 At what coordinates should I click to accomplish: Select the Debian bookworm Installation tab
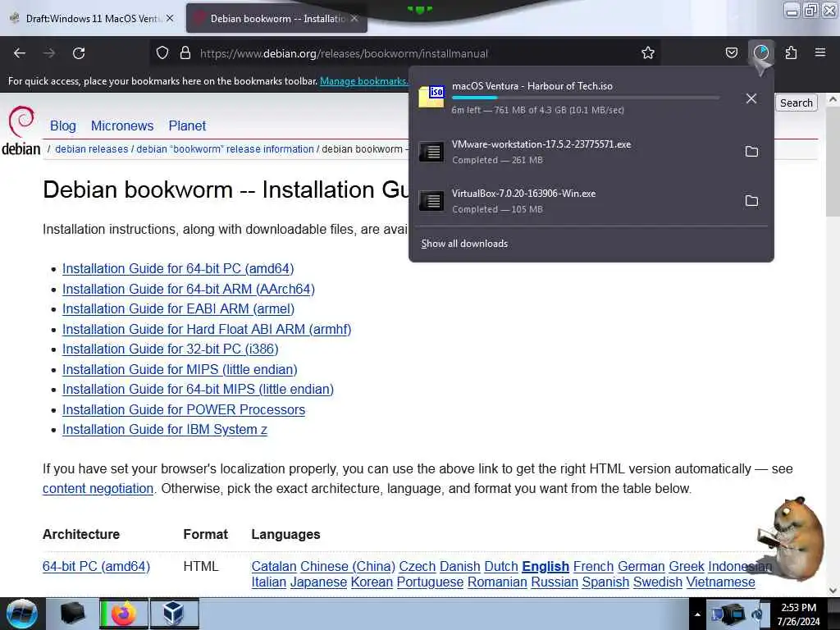click(276, 18)
